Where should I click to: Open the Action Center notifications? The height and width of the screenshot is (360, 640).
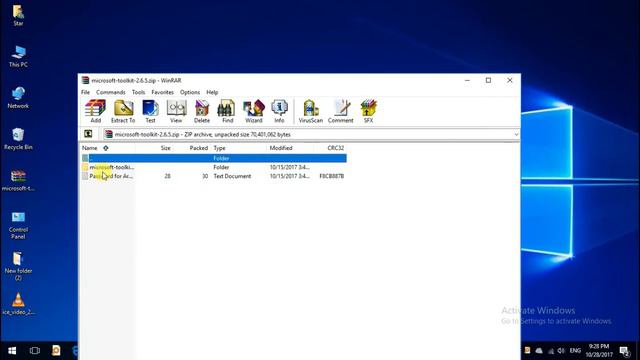624,351
